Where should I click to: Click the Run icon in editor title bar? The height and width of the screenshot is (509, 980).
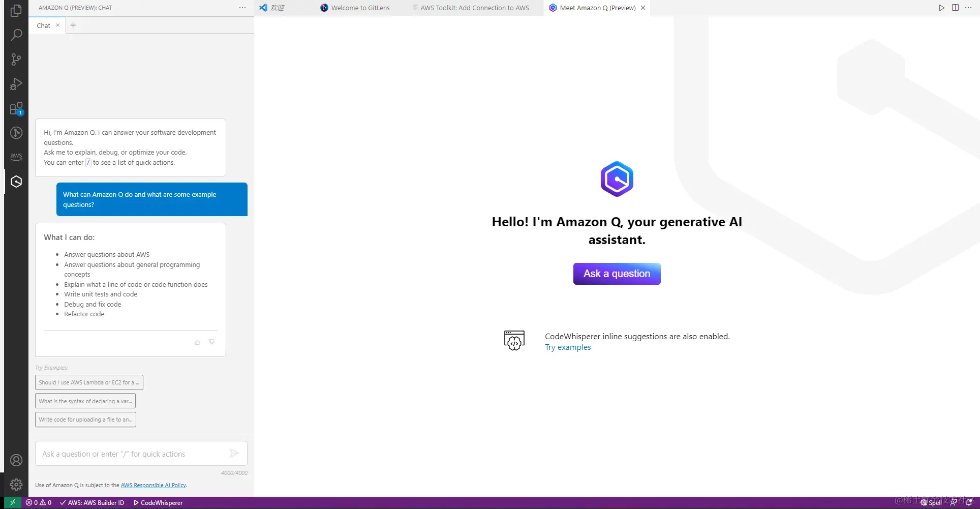(941, 8)
